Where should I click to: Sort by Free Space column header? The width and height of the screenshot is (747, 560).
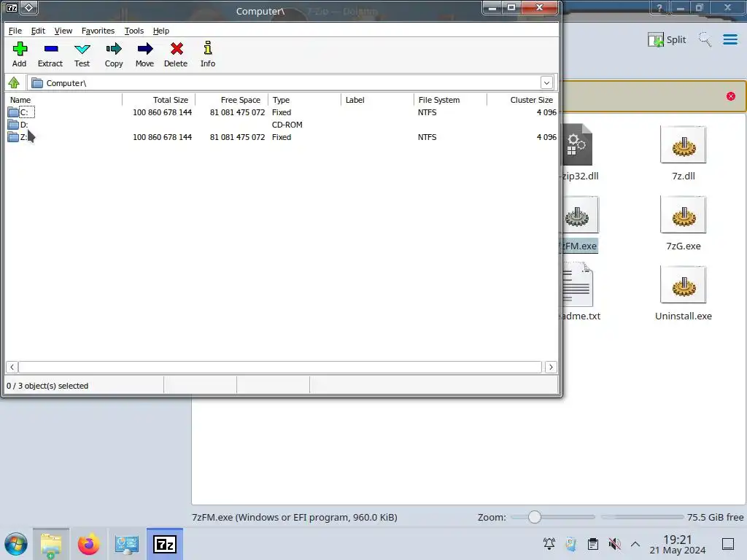pos(231,99)
